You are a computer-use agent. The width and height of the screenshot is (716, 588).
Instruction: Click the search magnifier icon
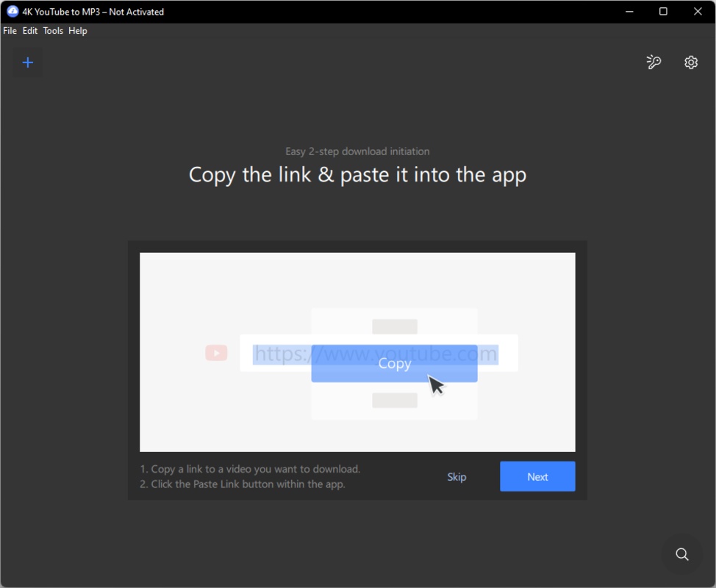tap(681, 554)
